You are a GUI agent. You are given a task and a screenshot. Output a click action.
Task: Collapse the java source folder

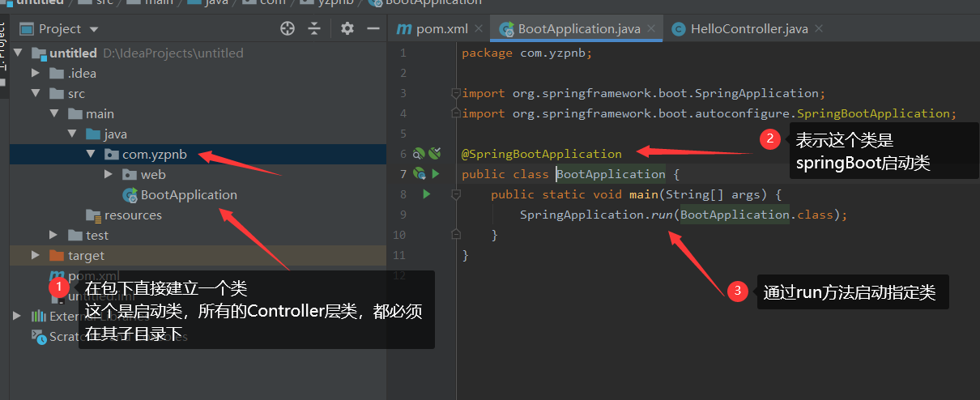(73, 134)
